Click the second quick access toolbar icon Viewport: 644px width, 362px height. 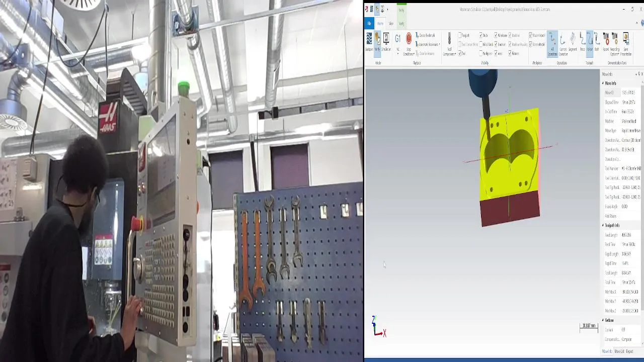tap(371, 9)
